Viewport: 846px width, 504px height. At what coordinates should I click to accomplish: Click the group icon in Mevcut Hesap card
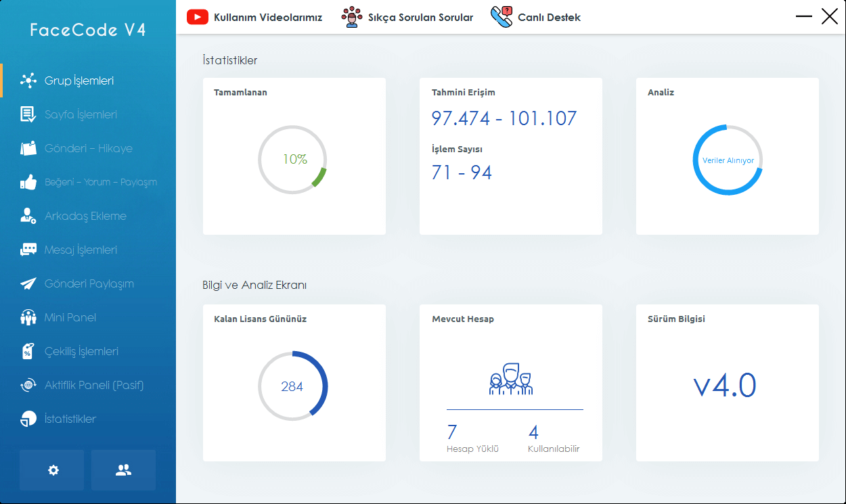(511, 379)
